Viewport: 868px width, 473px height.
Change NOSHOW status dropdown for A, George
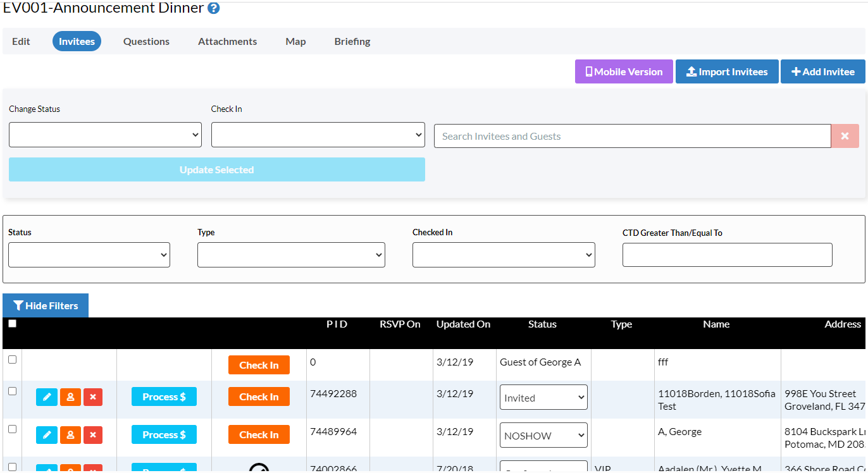click(x=543, y=436)
